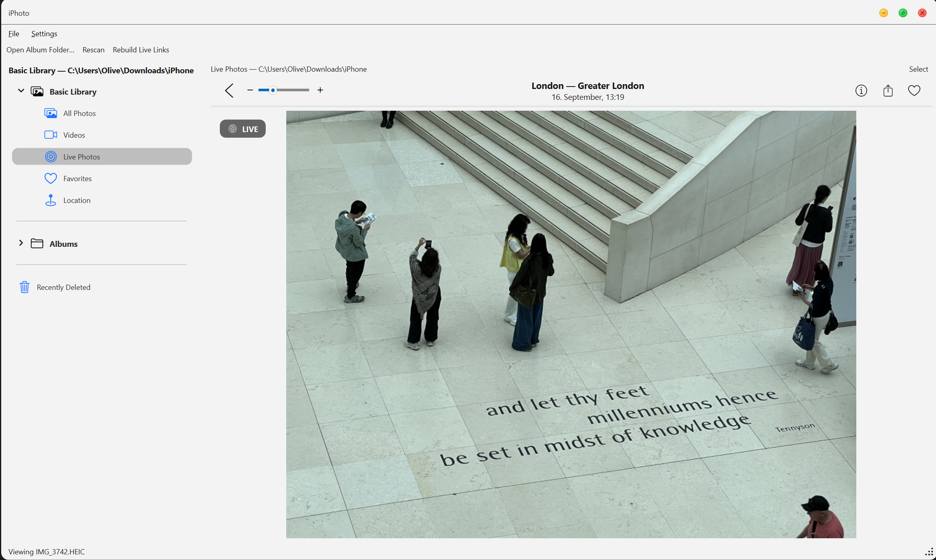This screenshot has width=936, height=560.
Task: Click the date text 16. September, 13:19
Action: point(588,97)
